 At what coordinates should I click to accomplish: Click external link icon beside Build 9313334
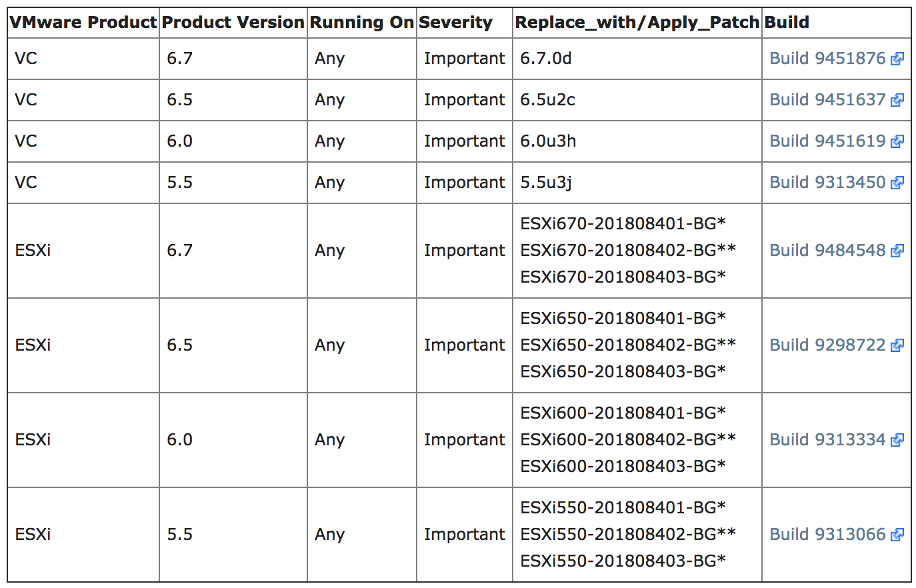coord(897,441)
